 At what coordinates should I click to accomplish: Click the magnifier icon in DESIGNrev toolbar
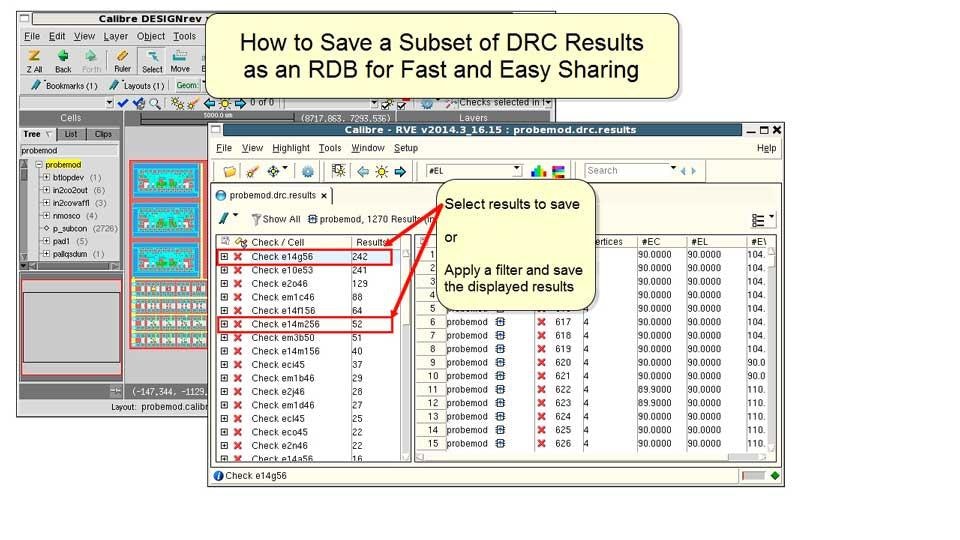point(155,103)
